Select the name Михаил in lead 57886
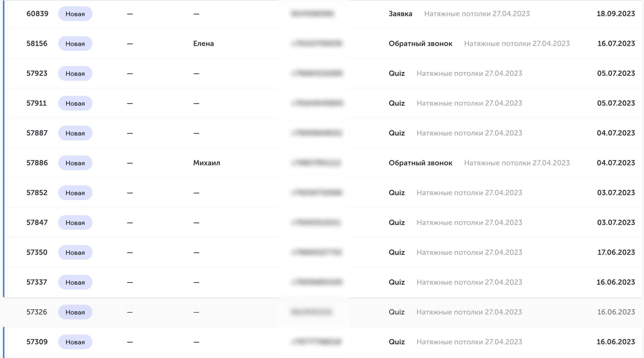The image size is (644, 358). 207,163
